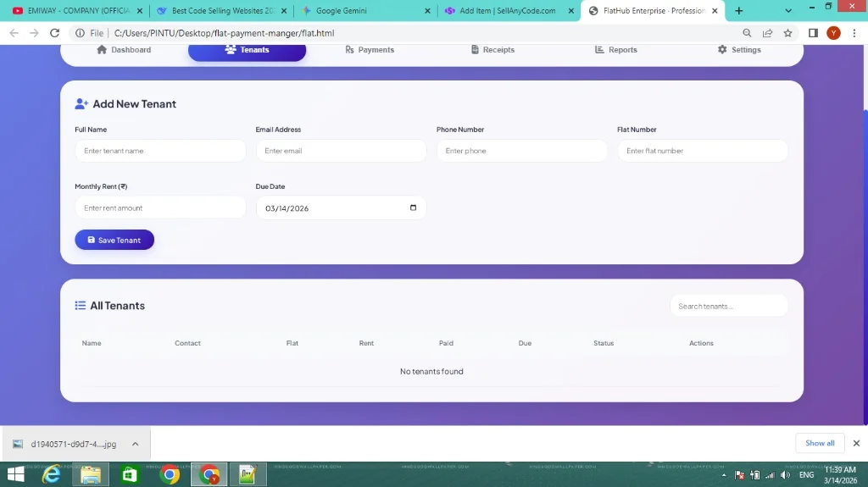Switch to the Google Gemini tab
The width and height of the screenshot is (868, 487).
coord(366,10)
